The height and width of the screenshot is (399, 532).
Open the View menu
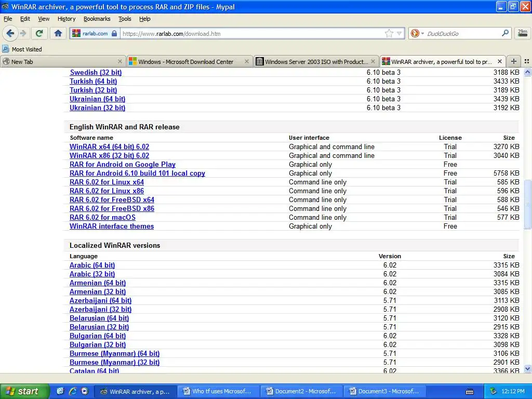[x=44, y=19]
